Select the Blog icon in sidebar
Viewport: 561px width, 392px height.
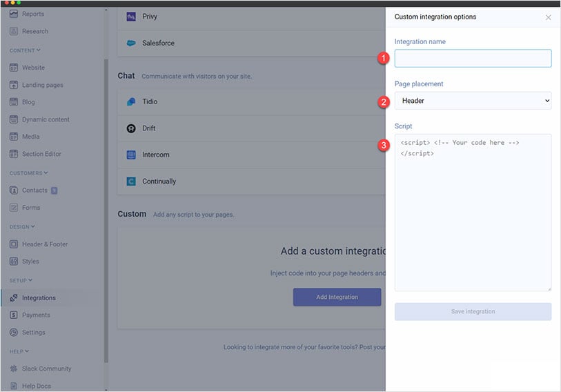click(x=14, y=102)
